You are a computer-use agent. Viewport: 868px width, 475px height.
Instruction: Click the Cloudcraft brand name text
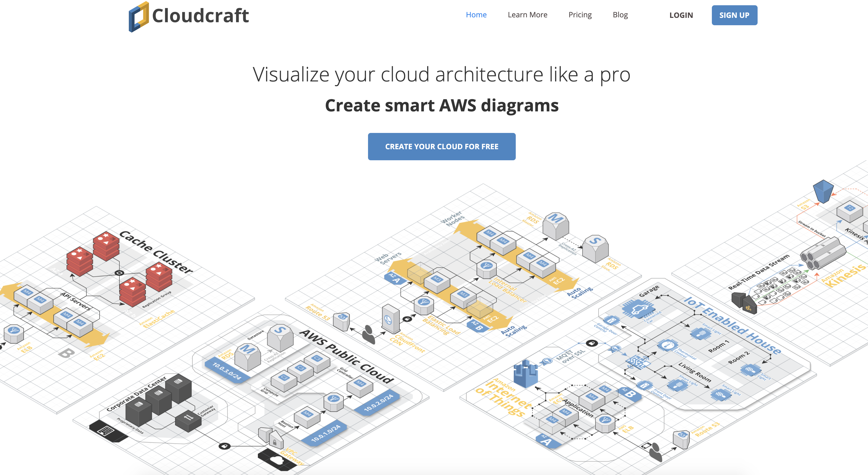(201, 16)
